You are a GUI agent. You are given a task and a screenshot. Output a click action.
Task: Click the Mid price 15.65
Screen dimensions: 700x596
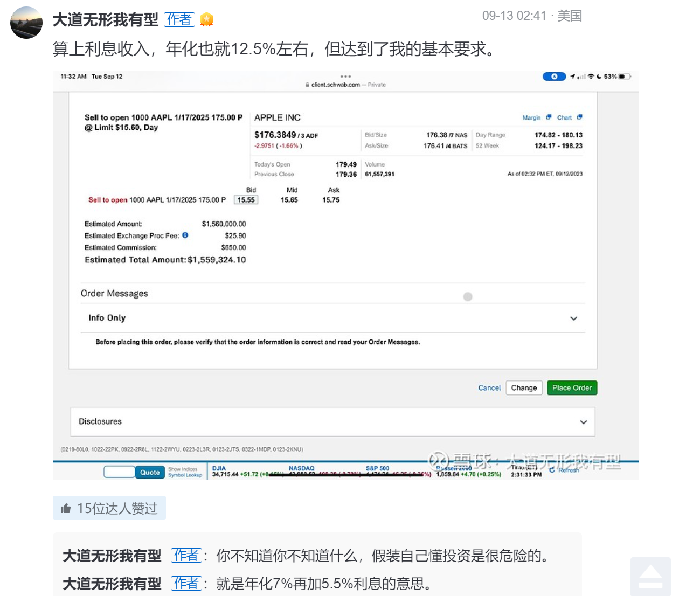click(x=289, y=200)
